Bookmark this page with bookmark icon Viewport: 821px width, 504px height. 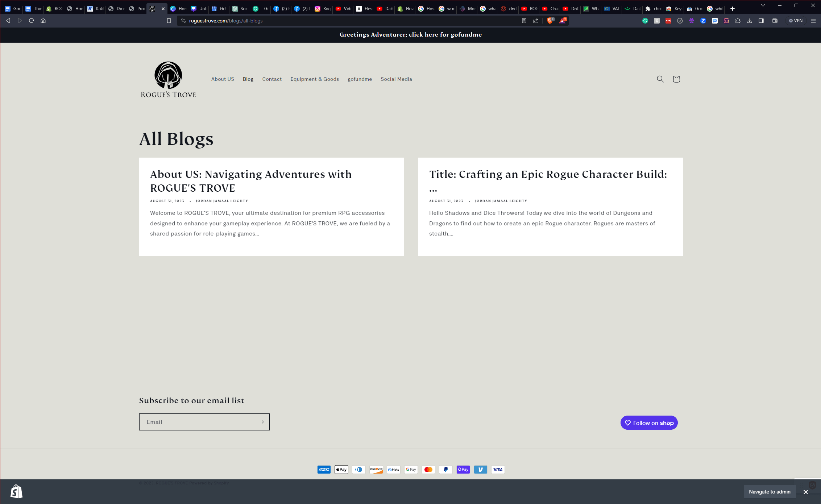tap(169, 21)
